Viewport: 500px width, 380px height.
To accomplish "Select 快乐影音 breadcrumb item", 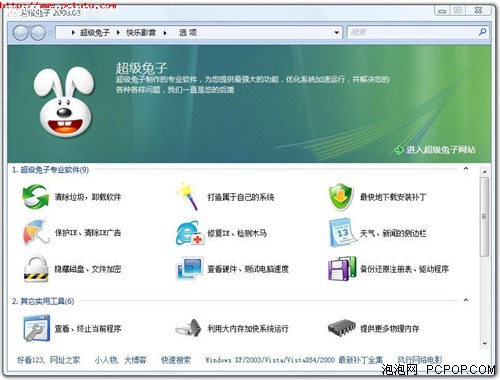I will click(x=141, y=33).
